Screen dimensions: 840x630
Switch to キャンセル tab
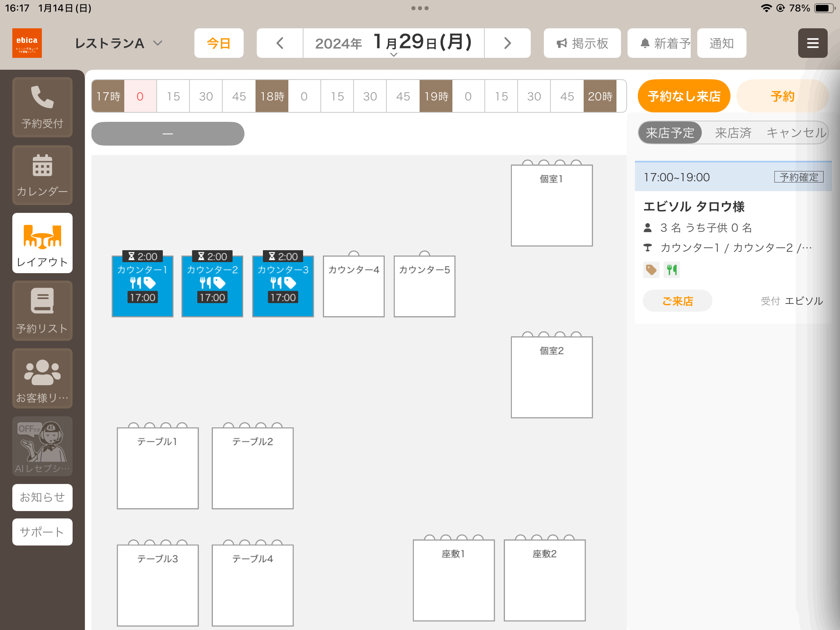[796, 132]
